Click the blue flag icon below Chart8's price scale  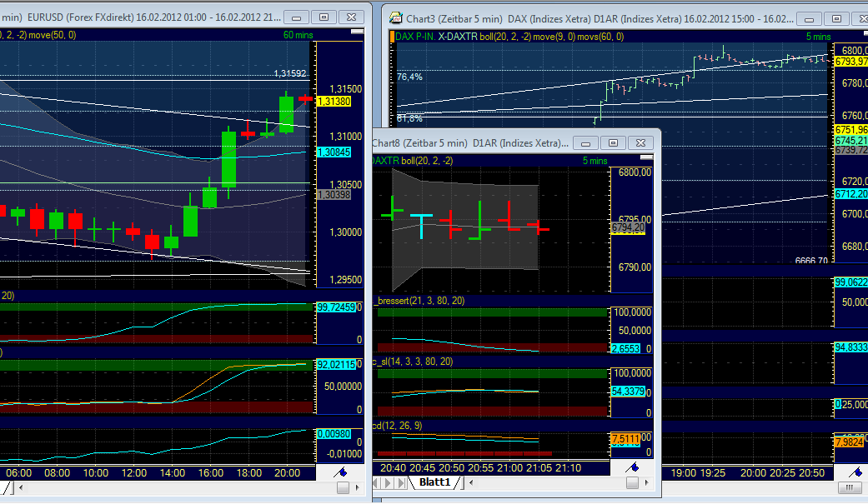point(631,467)
